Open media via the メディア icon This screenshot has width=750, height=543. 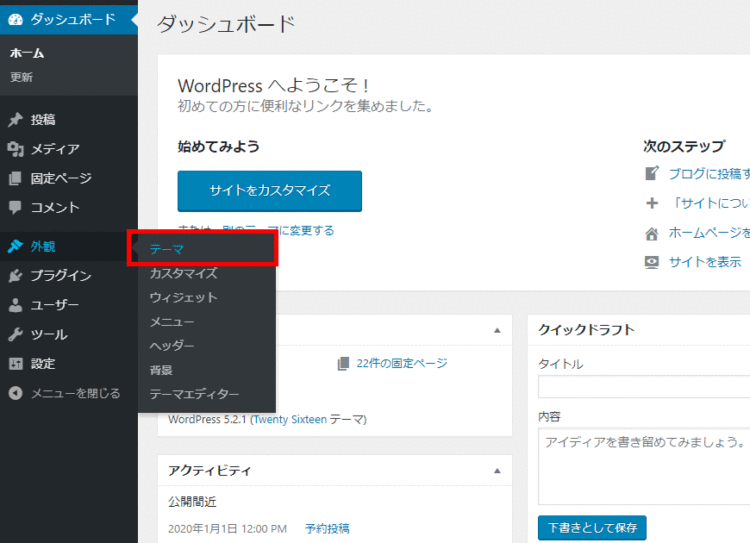[x=15, y=149]
